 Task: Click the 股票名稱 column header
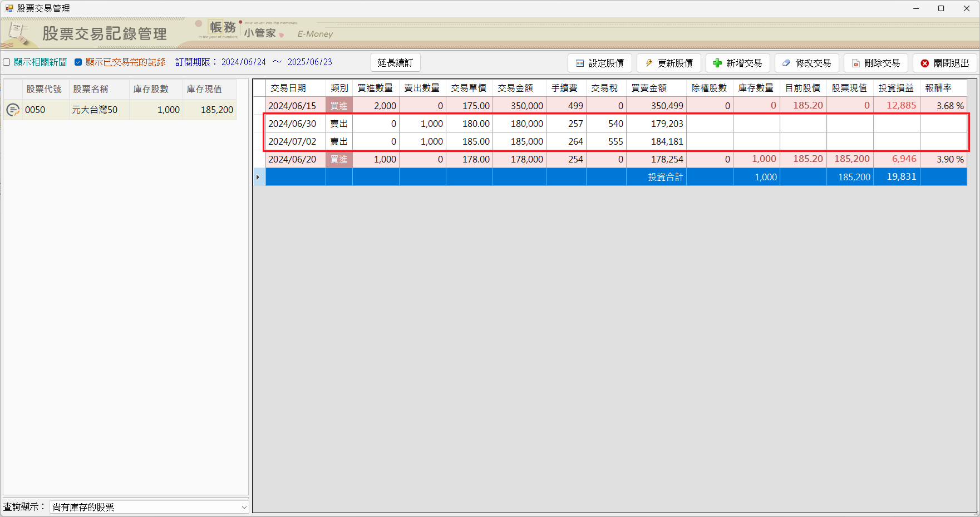click(x=99, y=89)
